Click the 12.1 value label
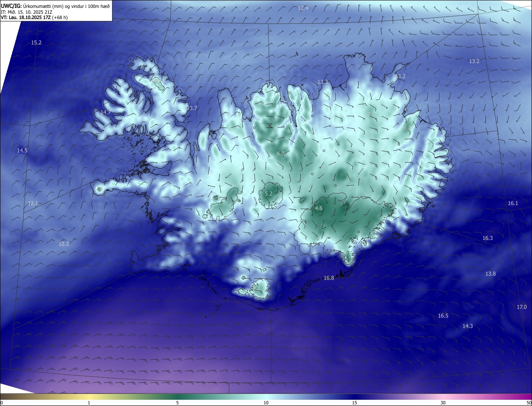The height and width of the screenshot is (406, 532). [33, 203]
